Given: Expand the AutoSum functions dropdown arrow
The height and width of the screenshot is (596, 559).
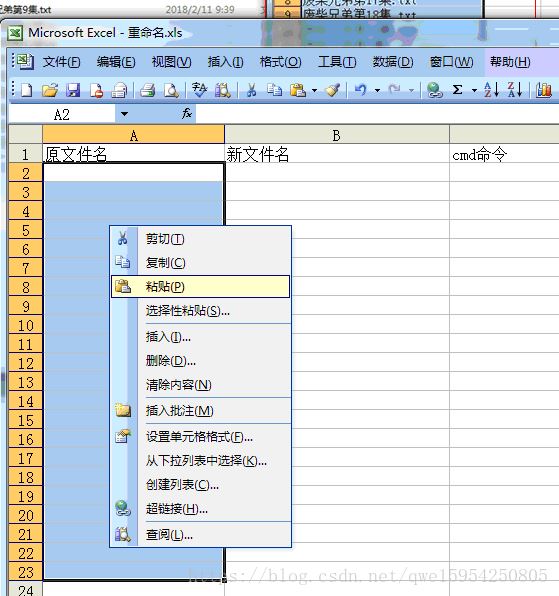Looking at the screenshot, I should (x=474, y=91).
